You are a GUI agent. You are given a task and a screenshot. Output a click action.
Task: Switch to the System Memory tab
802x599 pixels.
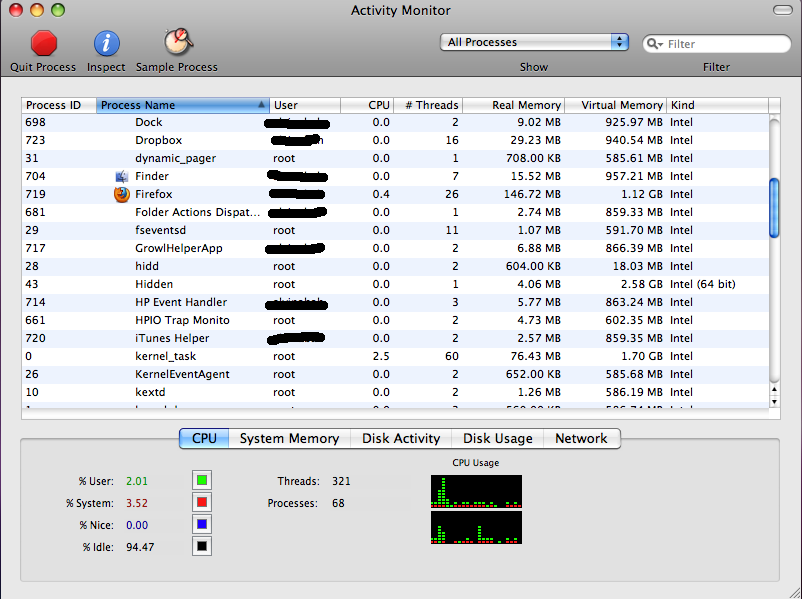click(289, 439)
